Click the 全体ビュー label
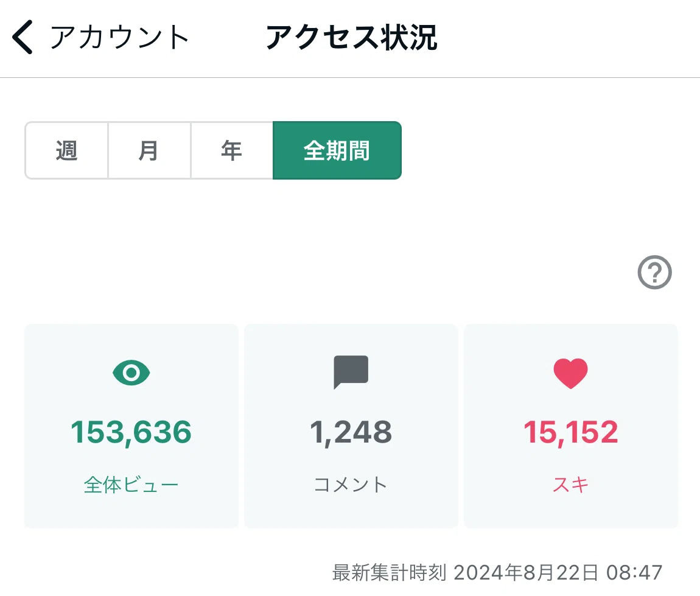Image resolution: width=700 pixels, height=596 pixels. [131, 485]
